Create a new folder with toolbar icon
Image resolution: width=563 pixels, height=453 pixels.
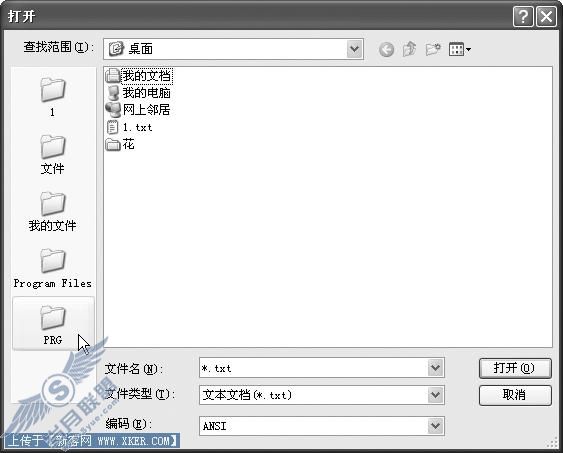433,49
